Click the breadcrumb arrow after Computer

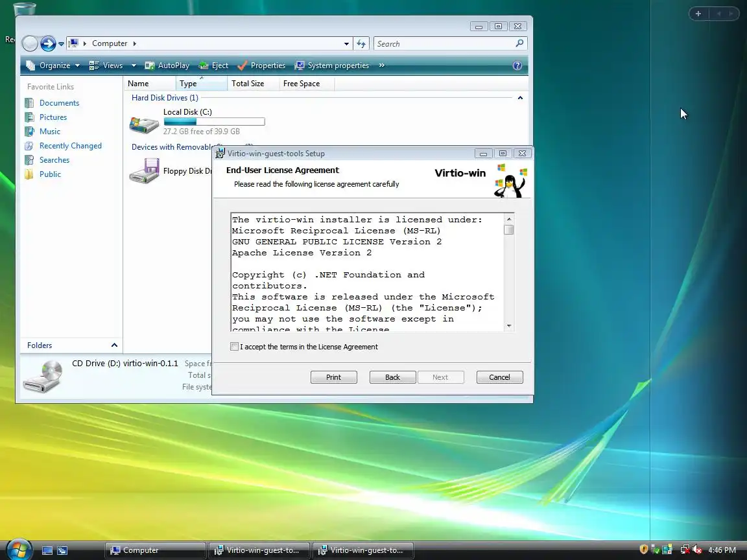coord(134,44)
